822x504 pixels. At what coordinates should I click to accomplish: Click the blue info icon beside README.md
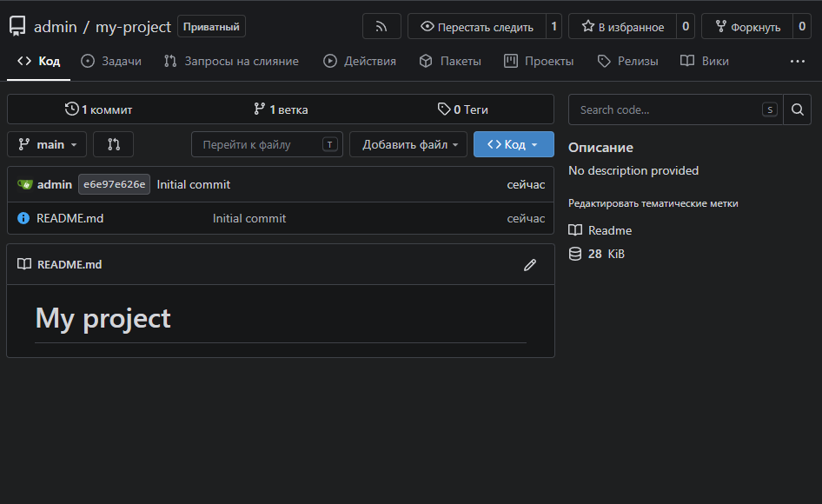(23, 218)
